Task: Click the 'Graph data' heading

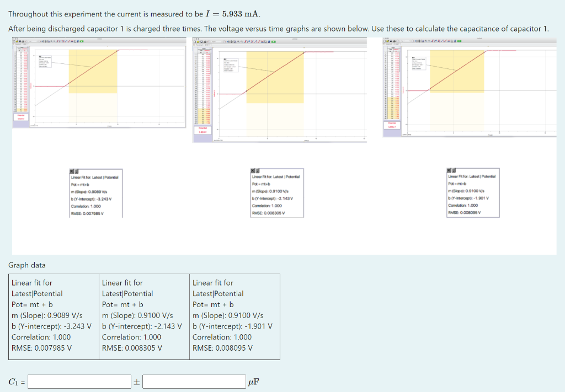Action: pyautogui.click(x=27, y=265)
